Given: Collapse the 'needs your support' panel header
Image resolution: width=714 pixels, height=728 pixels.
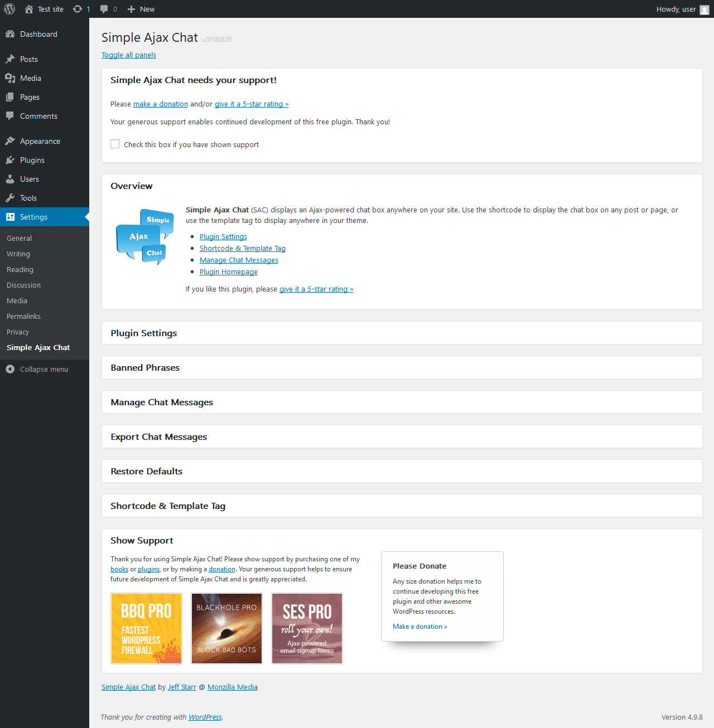Looking at the screenshot, I should click(x=402, y=80).
